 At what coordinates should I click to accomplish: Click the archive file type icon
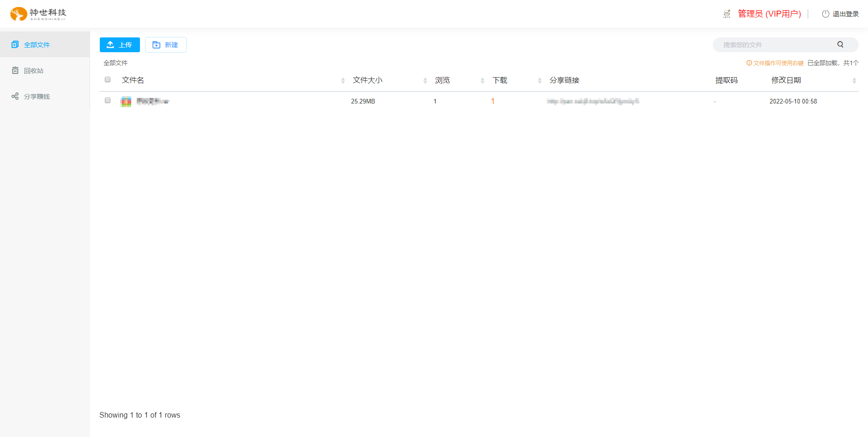click(x=126, y=102)
